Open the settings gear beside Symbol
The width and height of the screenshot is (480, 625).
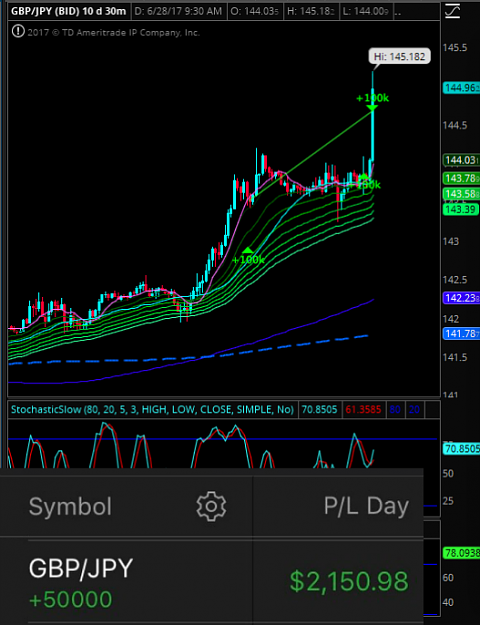coord(211,506)
